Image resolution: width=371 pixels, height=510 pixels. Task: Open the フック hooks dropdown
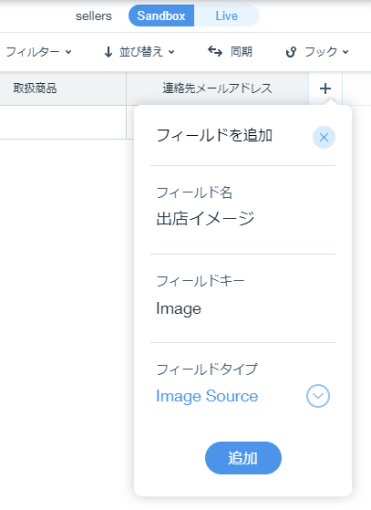tap(317, 52)
